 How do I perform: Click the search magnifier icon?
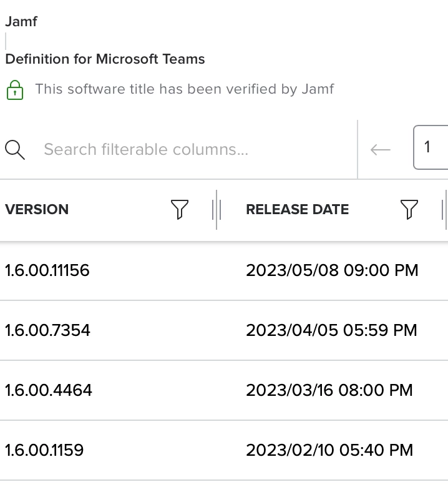pyautogui.click(x=15, y=150)
